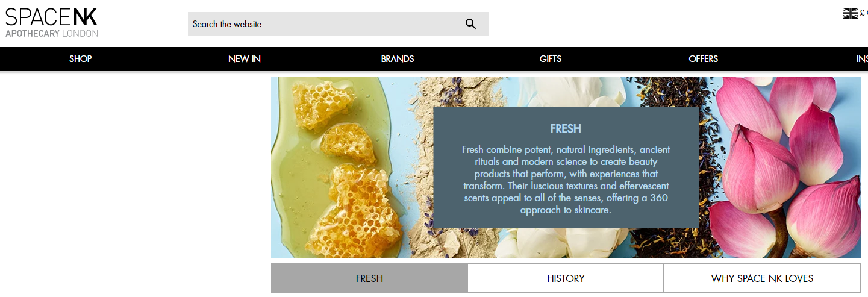Click the FRESH heading in the banner box
Image resolution: width=868 pixels, height=297 pixels.
566,129
